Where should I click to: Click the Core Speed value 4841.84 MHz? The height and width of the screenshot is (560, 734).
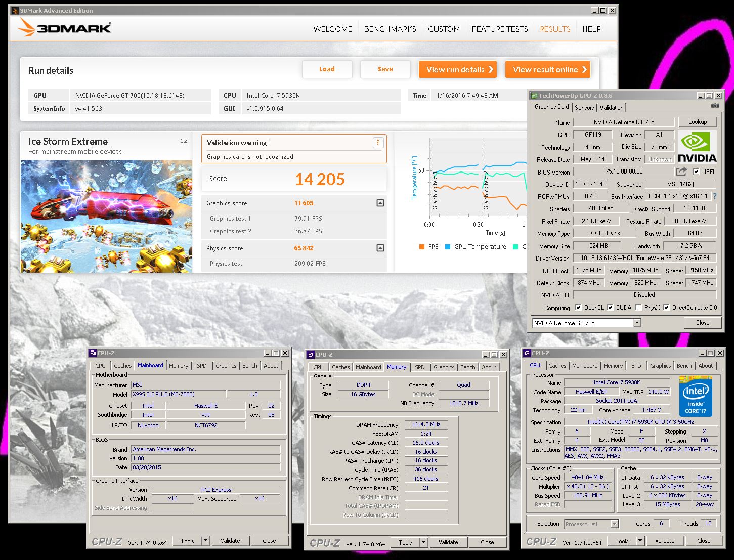pos(588,477)
